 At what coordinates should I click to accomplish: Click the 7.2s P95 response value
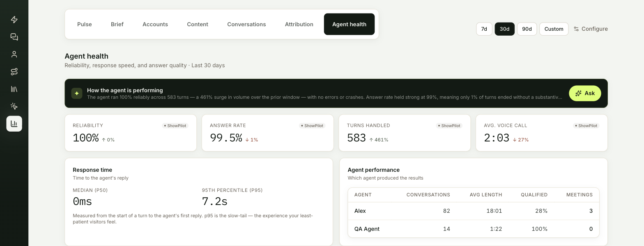coord(215,202)
